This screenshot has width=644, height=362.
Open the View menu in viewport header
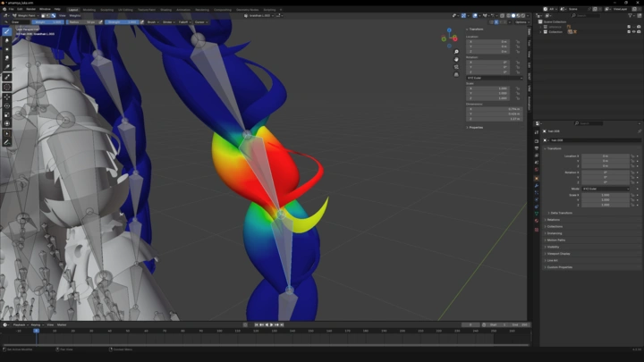pyautogui.click(x=62, y=15)
